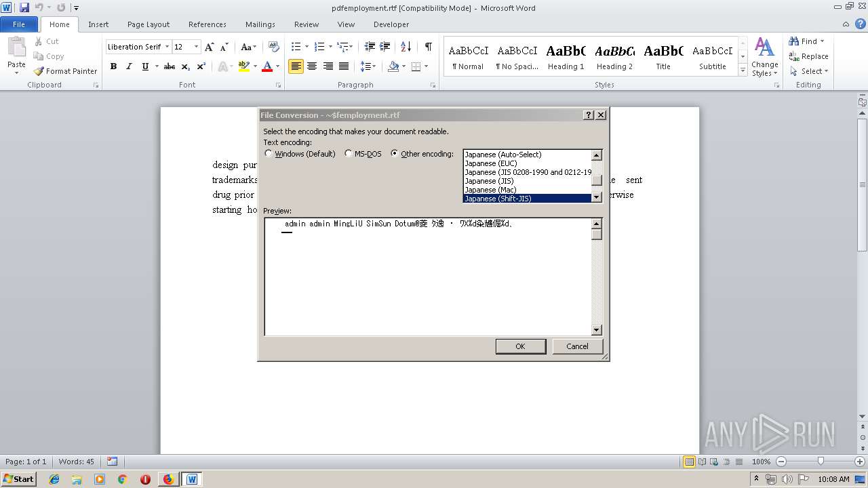The height and width of the screenshot is (488, 868).
Task: Justify paragraph text
Action: pos(344,66)
